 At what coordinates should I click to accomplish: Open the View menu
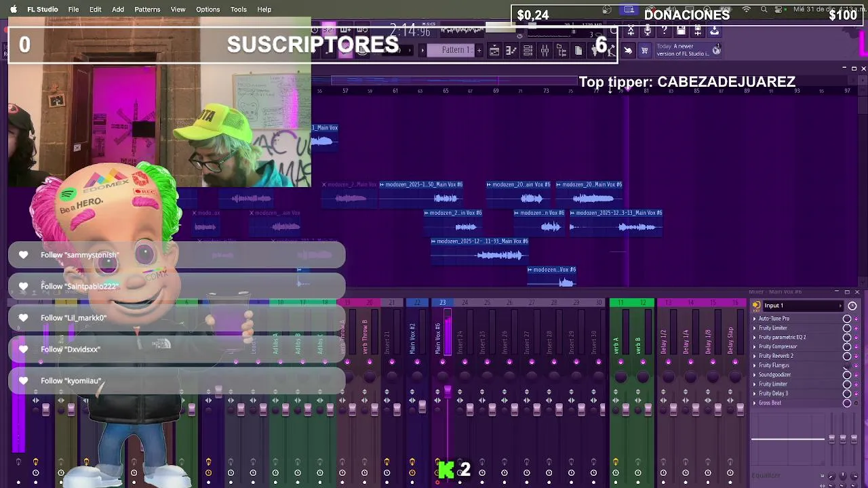coord(178,9)
